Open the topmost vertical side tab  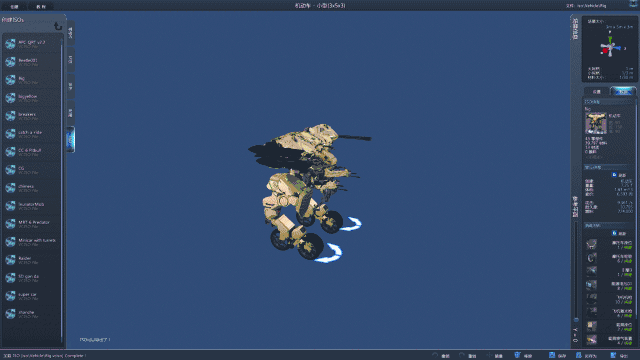coord(71,33)
